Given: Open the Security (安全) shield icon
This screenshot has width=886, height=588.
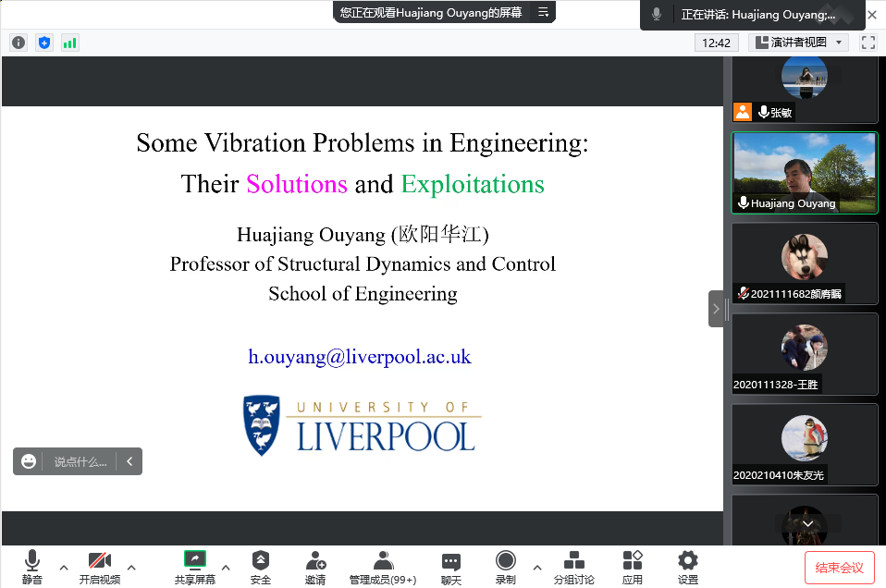Looking at the screenshot, I should [x=261, y=566].
